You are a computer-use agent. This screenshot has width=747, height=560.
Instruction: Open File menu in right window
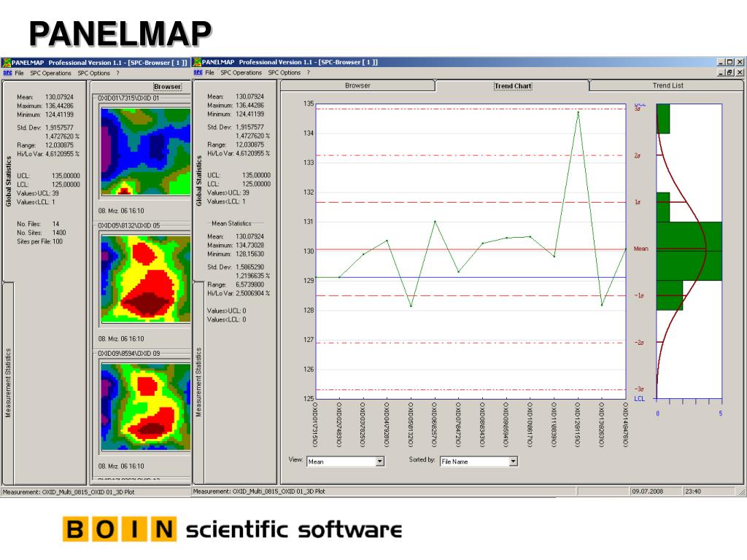pyautogui.click(x=209, y=73)
